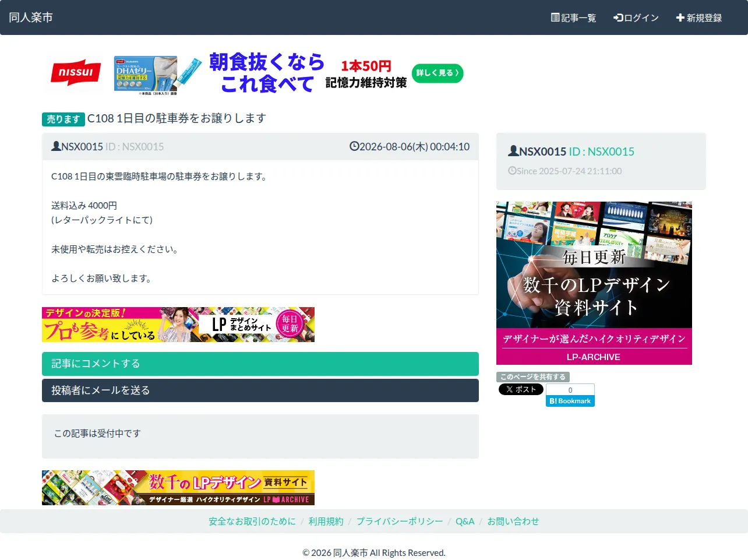Open the 新規登録 menu item

point(699,17)
